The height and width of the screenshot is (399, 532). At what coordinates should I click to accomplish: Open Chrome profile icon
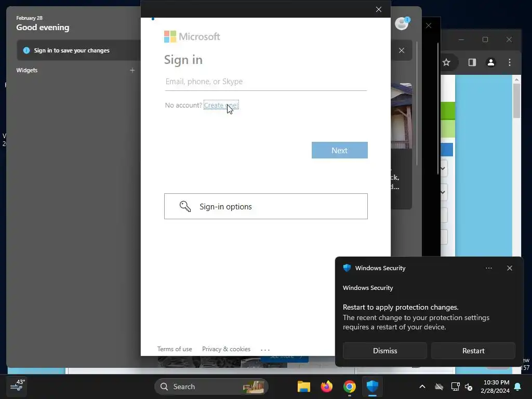click(x=491, y=62)
